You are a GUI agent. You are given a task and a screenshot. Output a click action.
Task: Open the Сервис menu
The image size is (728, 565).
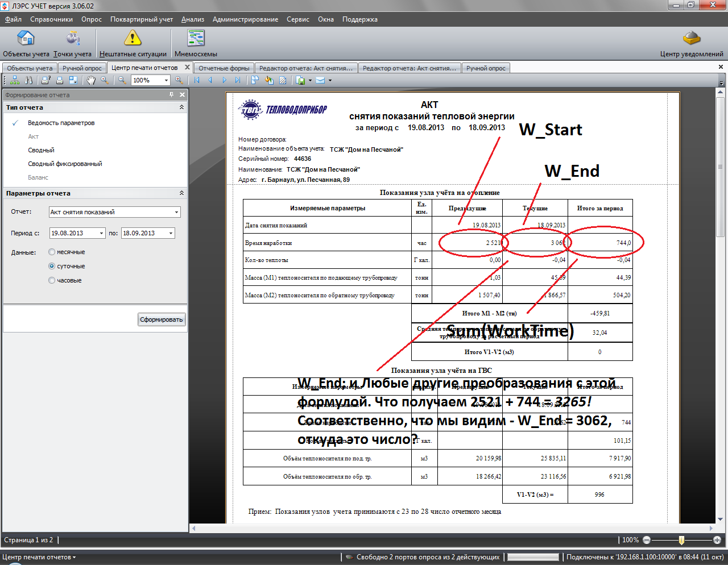298,19
